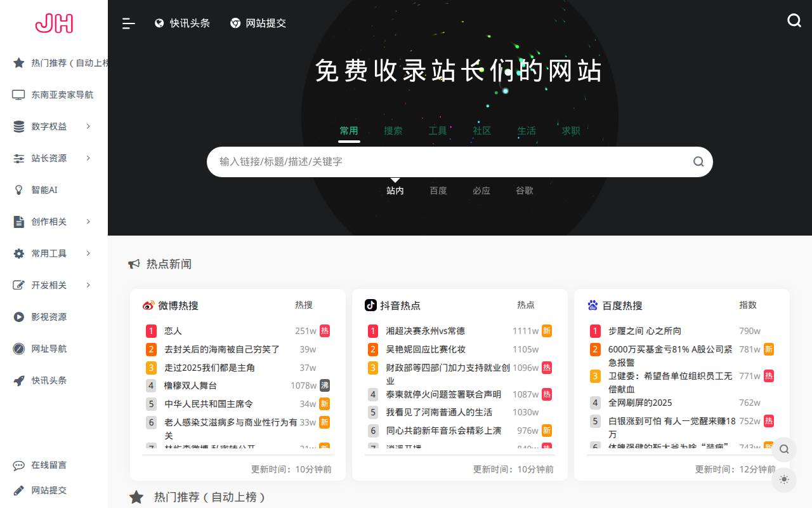Open 快讯头条 in the top navigation
This screenshot has height=508, width=812.
pos(183,23)
